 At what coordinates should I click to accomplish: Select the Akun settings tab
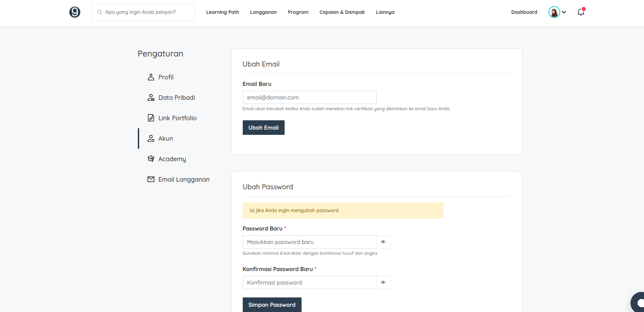(x=166, y=138)
